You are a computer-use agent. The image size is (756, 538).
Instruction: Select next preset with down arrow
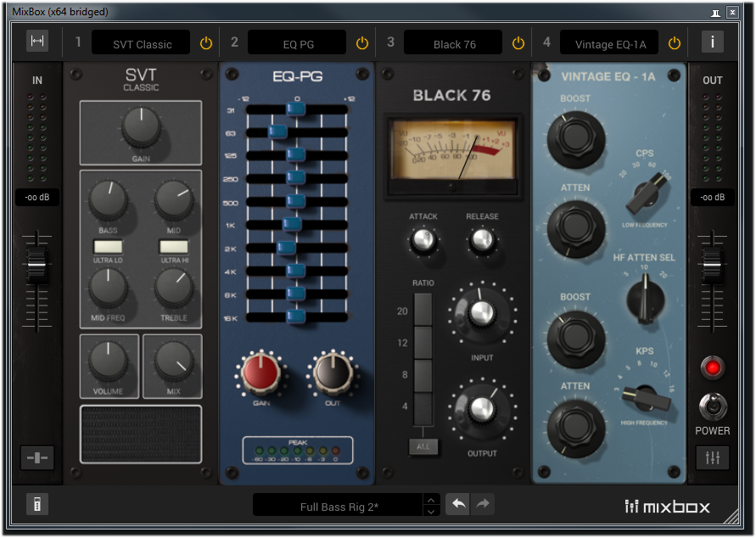click(431, 511)
